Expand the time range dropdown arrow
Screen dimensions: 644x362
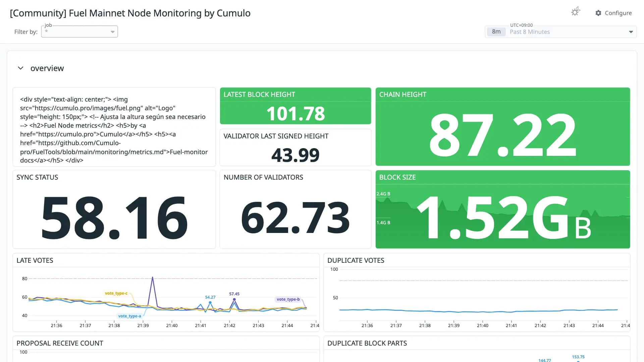[x=631, y=32]
